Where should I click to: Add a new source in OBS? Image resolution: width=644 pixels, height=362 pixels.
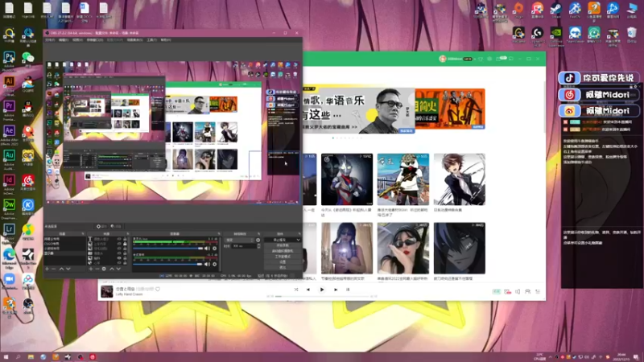(x=91, y=269)
